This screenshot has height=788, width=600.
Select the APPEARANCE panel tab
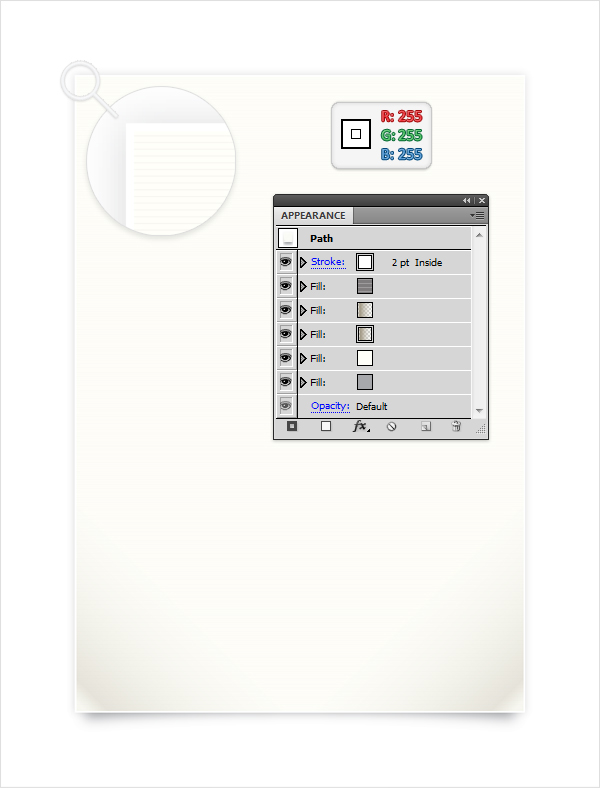click(314, 216)
